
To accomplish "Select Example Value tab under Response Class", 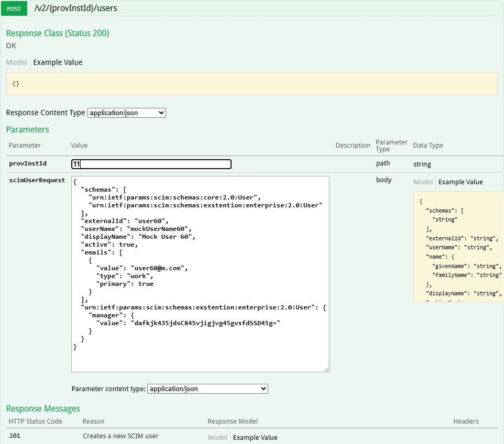I will click(58, 62).
